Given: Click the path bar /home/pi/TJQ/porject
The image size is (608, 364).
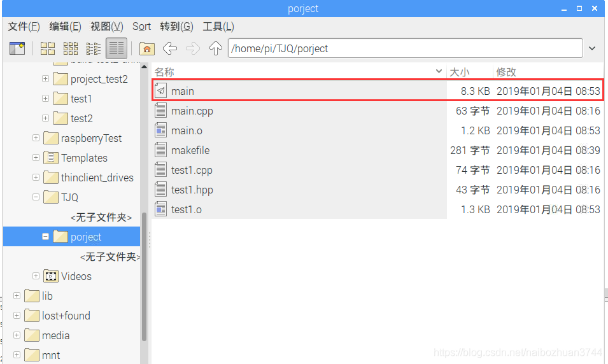Looking at the screenshot, I should point(405,48).
